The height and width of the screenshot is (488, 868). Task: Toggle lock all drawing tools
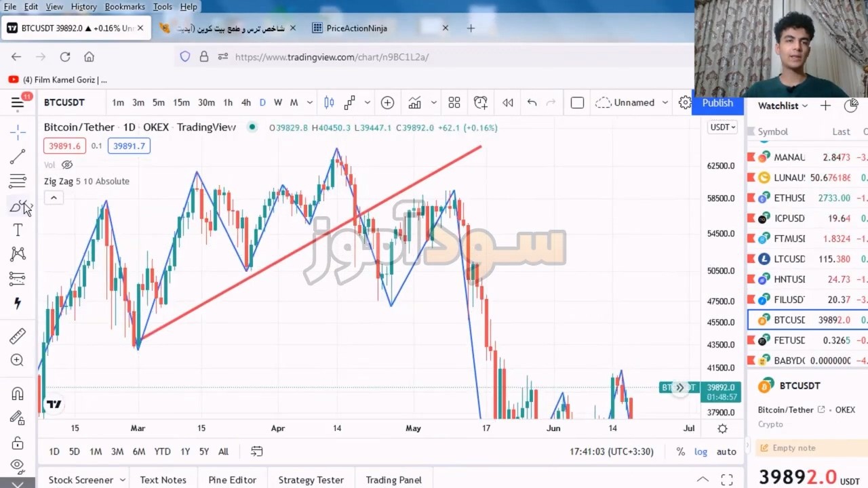click(x=18, y=443)
